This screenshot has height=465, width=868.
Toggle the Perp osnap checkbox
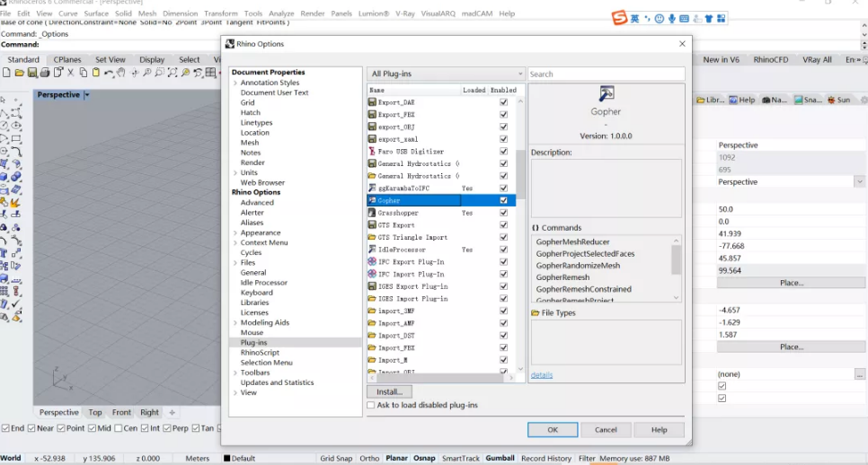tap(166, 428)
